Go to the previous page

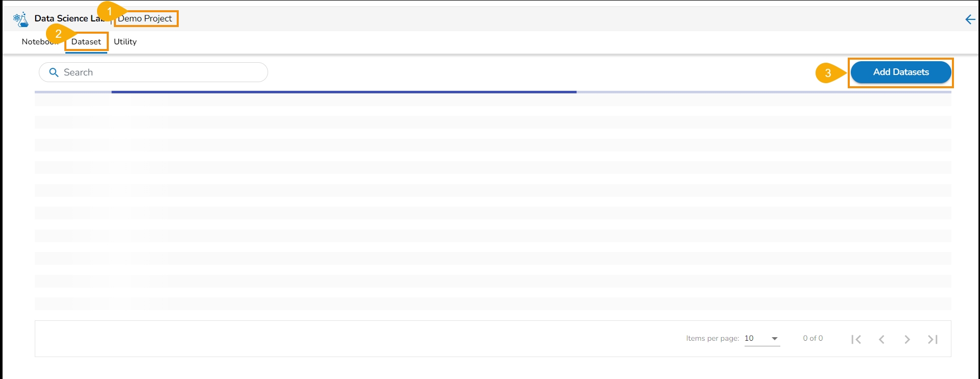click(881, 339)
